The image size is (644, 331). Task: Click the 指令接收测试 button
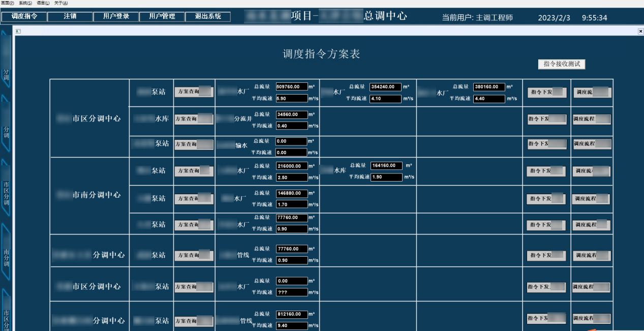pos(562,64)
